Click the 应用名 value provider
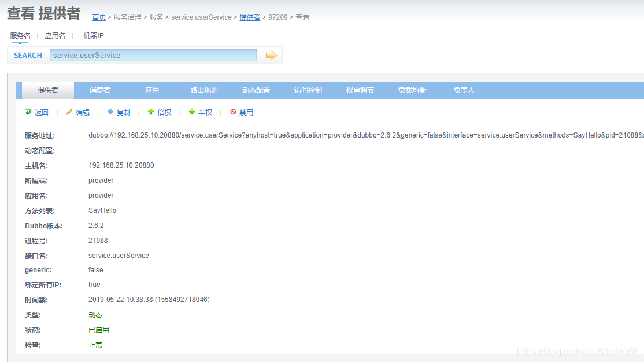This screenshot has height=362, width=644. point(101,195)
